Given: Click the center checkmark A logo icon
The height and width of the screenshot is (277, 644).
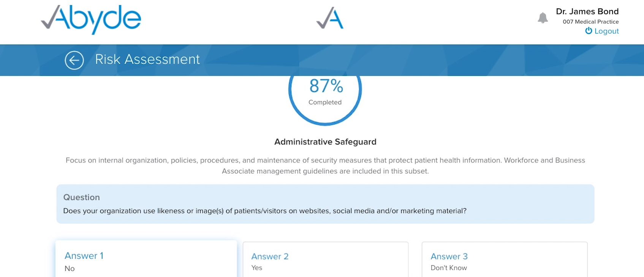Looking at the screenshot, I should click(x=330, y=18).
